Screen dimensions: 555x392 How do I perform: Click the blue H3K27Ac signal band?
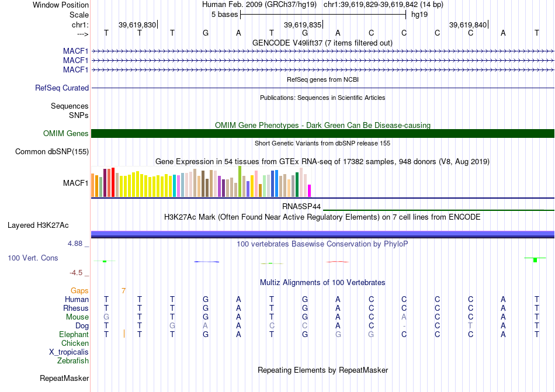pyautogui.click(x=323, y=234)
